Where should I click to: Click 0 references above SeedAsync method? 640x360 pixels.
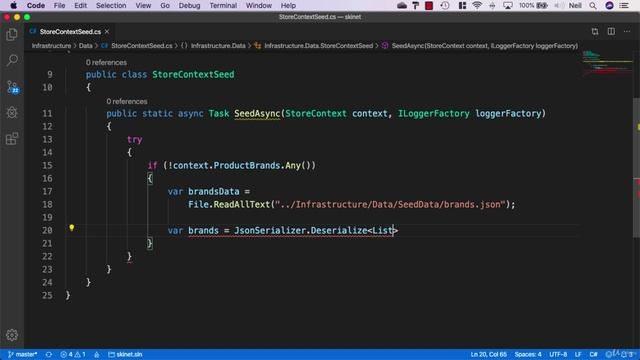point(127,101)
